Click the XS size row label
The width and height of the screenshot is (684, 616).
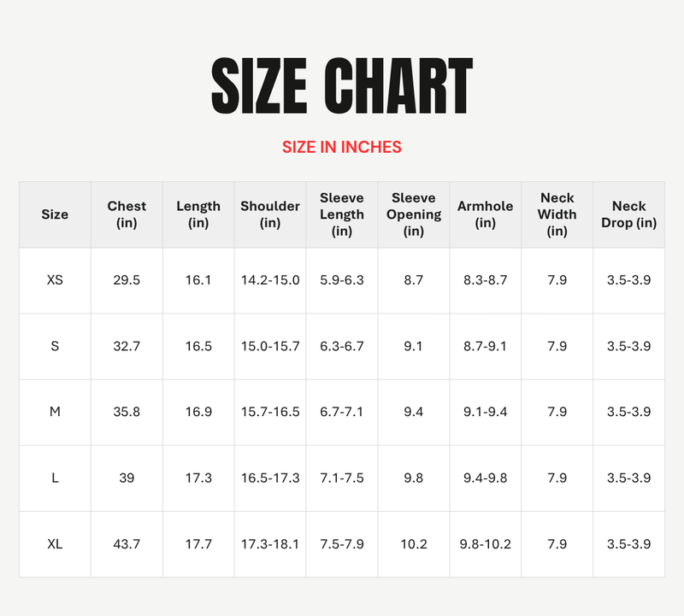pos(55,280)
